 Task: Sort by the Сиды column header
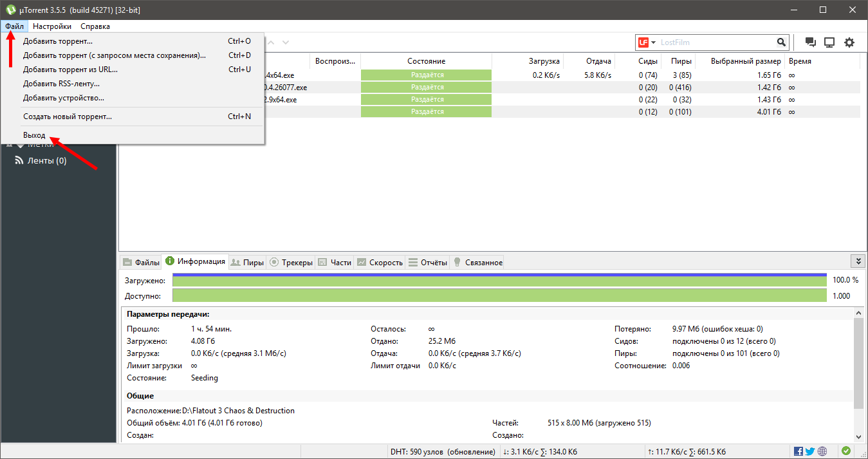click(638, 61)
